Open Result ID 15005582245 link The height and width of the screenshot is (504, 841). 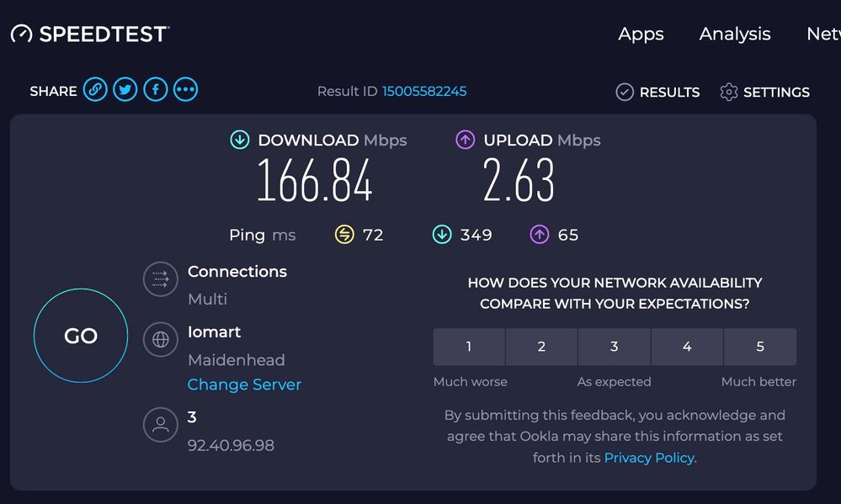424,92
